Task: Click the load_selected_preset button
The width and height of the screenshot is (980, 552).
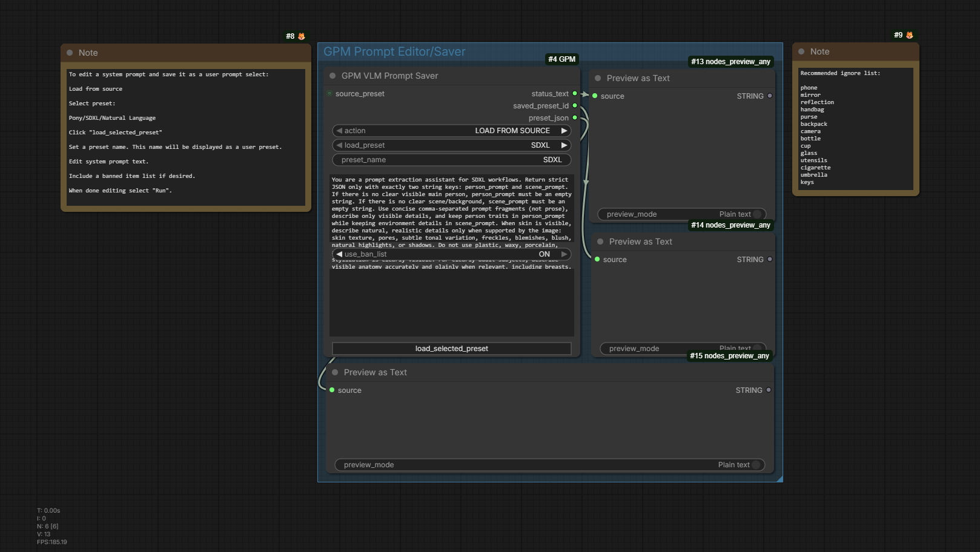Action: coord(452,349)
